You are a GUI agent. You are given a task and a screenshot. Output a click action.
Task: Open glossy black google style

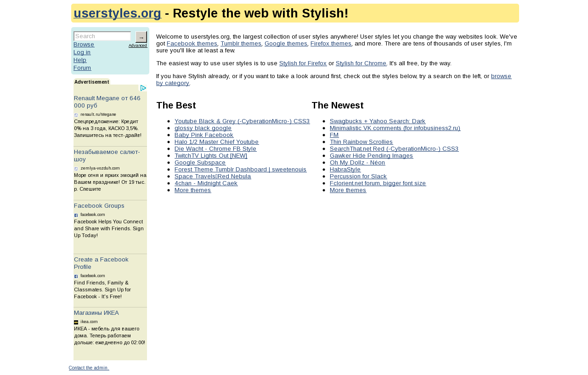[203, 128]
